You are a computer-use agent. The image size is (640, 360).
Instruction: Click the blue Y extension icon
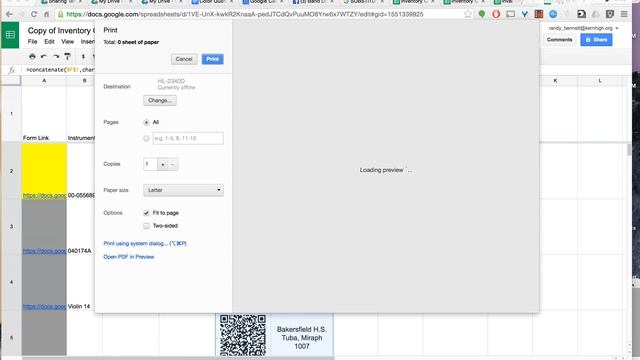524,14
